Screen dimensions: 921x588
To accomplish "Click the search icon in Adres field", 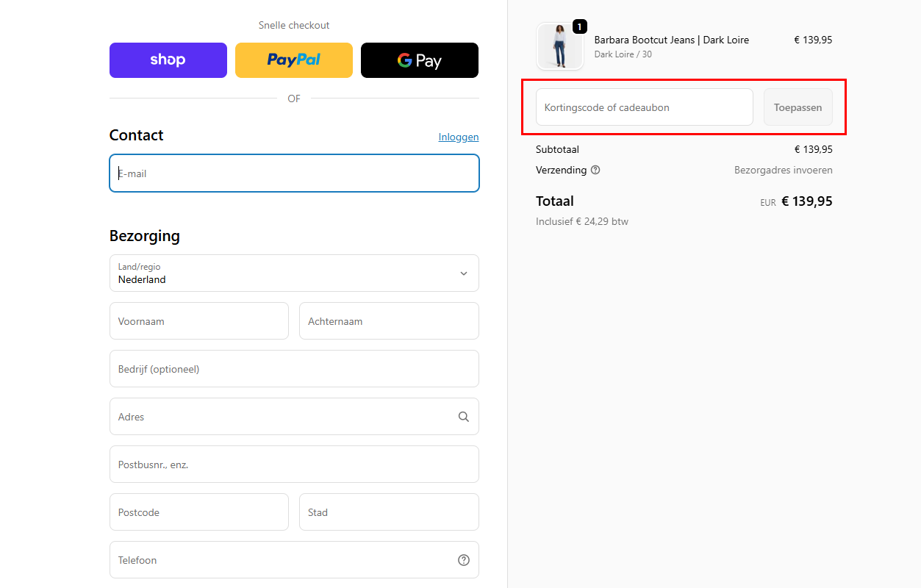I will [463, 417].
